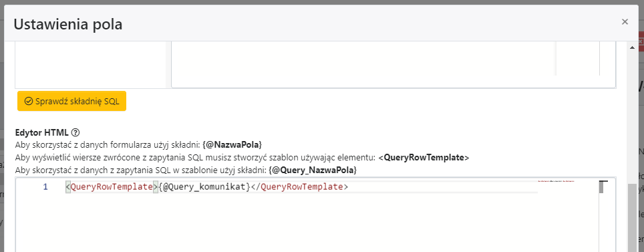The height and width of the screenshot is (252, 644).
Task: Click the bold {@NazwaPola} syntax hint
Action: click(x=232, y=145)
